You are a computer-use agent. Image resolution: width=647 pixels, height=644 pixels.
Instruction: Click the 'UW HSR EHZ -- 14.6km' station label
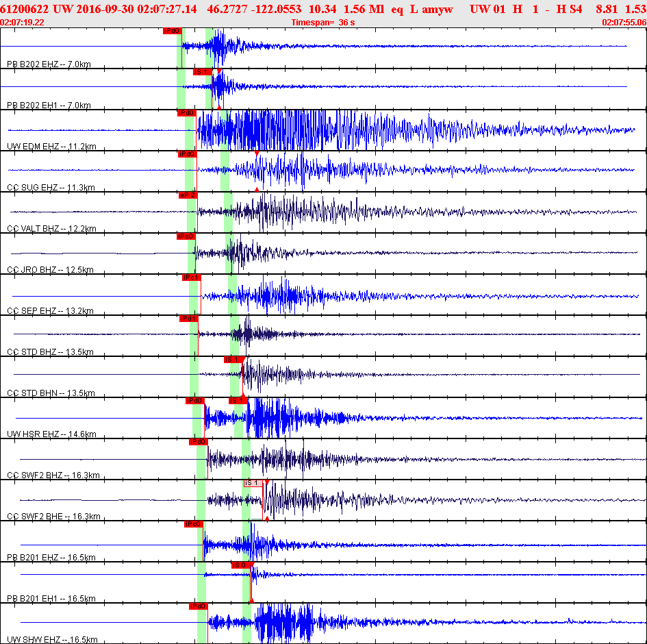point(51,434)
